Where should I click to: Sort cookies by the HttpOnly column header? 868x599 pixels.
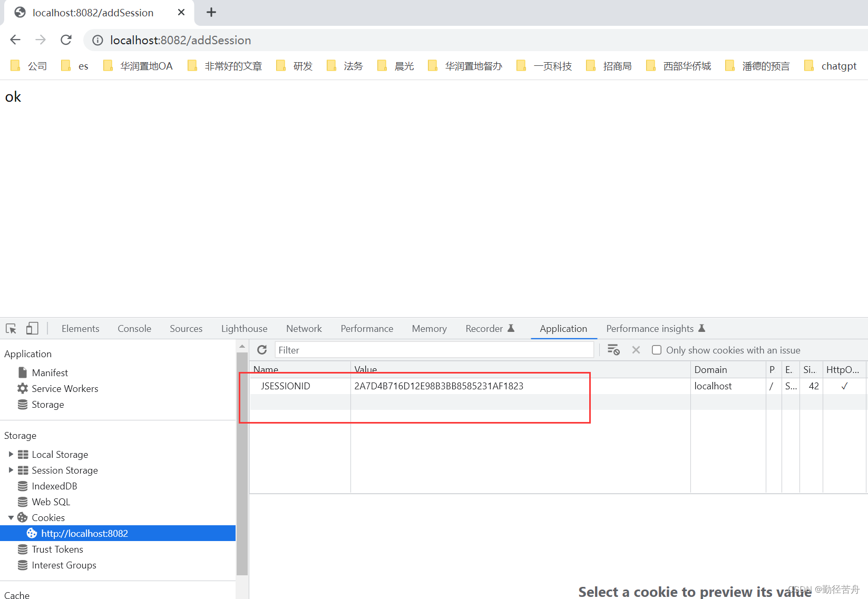(x=844, y=369)
